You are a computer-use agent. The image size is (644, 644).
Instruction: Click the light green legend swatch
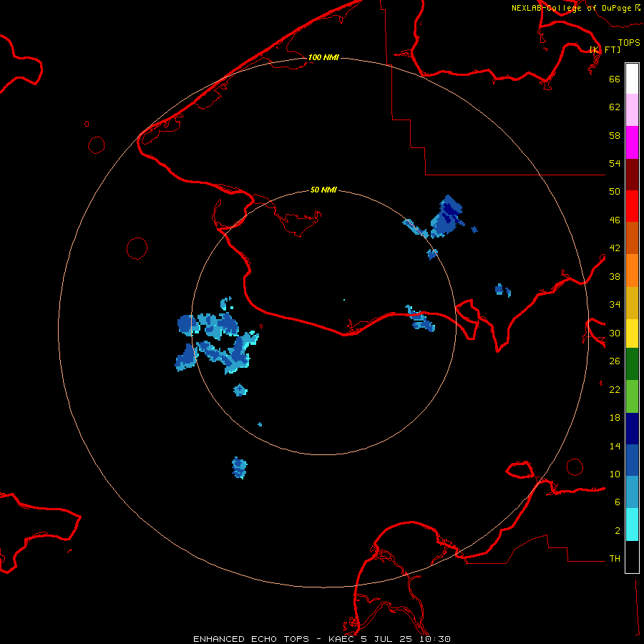point(632,396)
